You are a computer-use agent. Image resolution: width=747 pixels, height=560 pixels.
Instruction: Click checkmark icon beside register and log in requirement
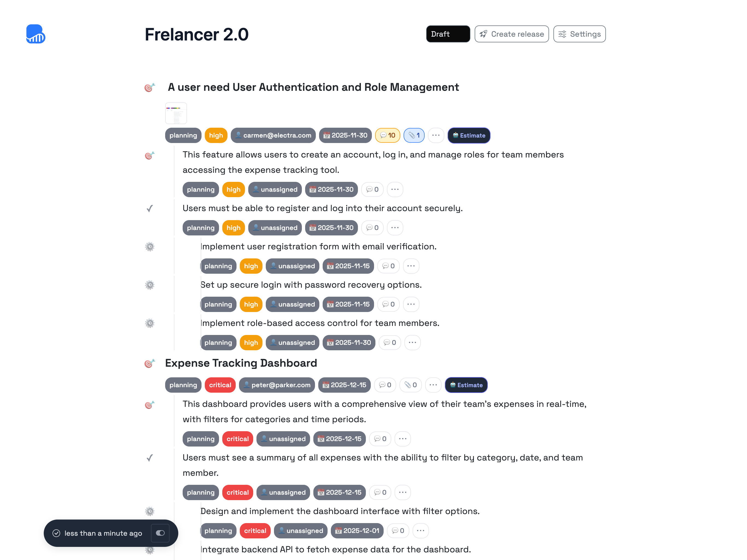coord(150,209)
